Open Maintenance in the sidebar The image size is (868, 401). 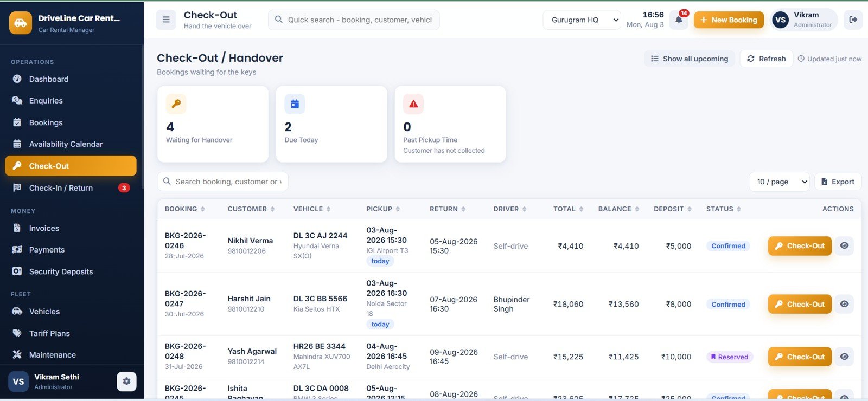tap(71, 355)
